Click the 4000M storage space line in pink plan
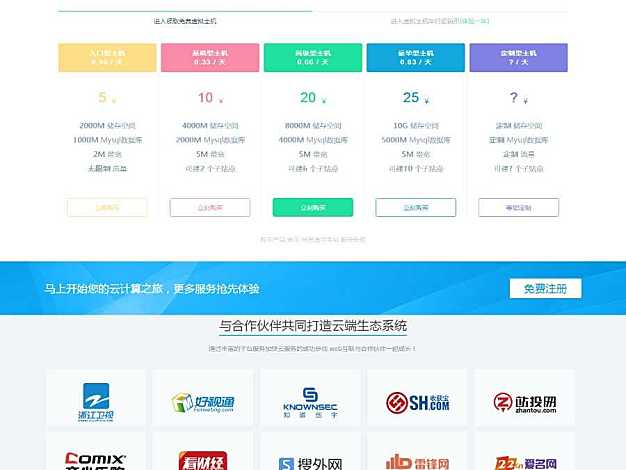 click(x=210, y=125)
